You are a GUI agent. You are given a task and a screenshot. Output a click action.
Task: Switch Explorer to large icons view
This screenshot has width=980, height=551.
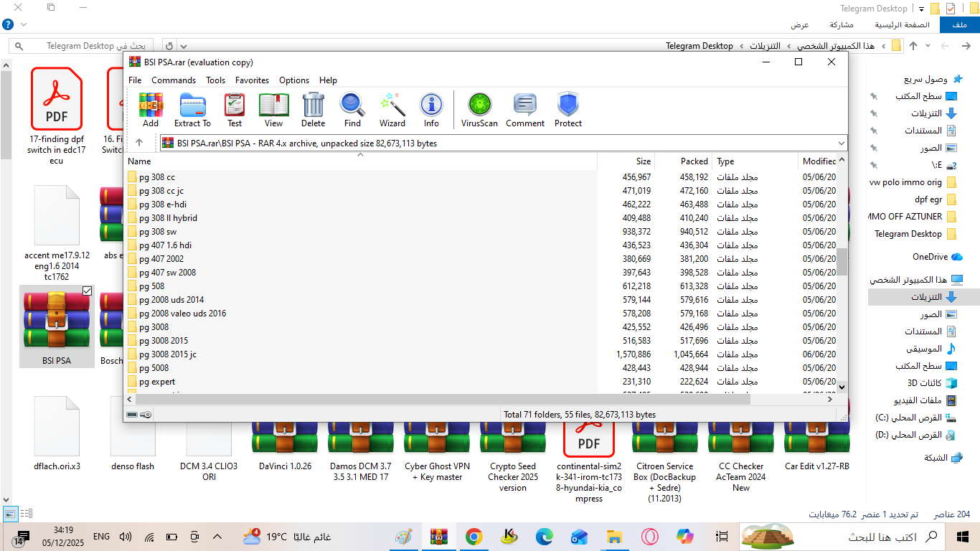coord(9,513)
